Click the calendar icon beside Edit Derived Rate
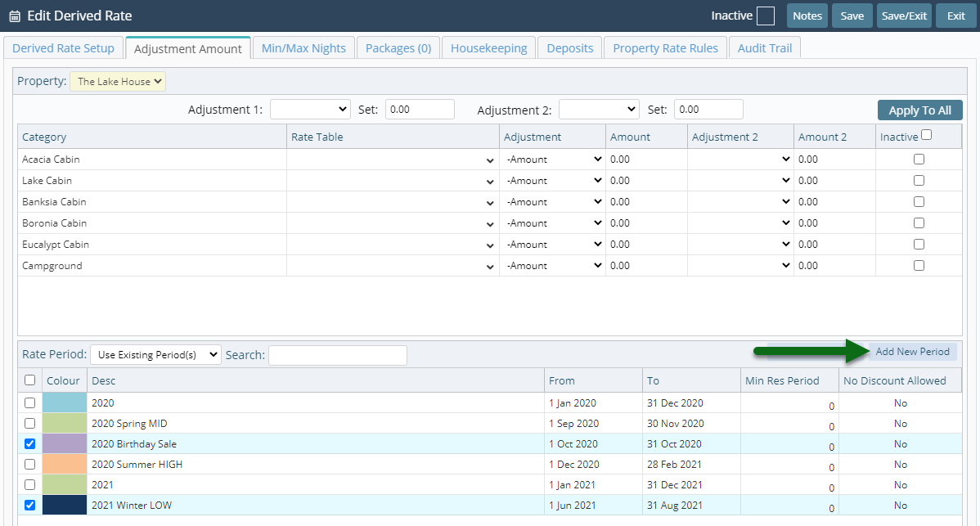Screen dimensions: 980x526 [15, 16]
